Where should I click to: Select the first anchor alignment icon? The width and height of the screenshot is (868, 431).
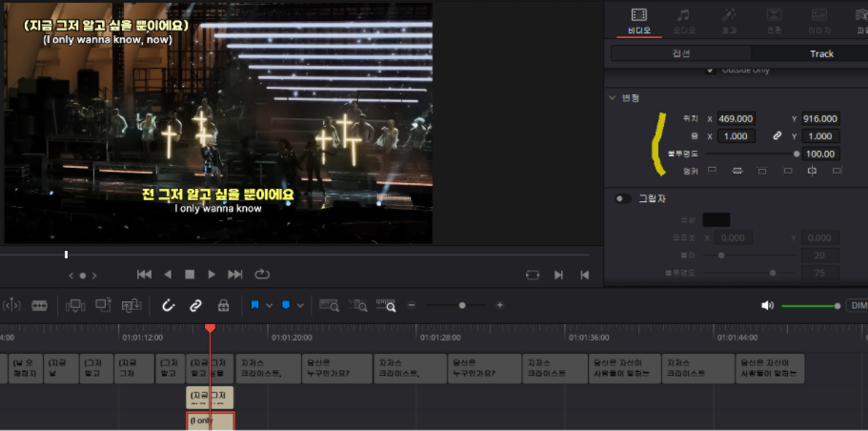pyautogui.click(x=713, y=171)
